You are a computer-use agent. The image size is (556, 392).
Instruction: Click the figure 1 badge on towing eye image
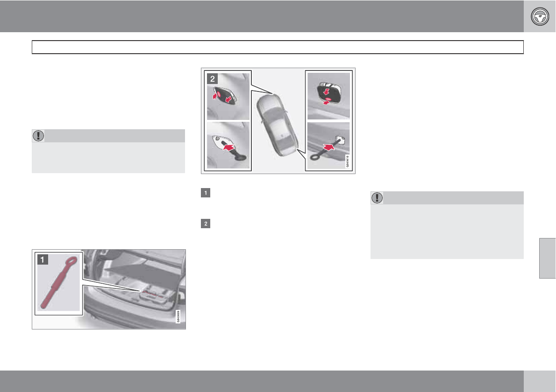click(43, 259)
